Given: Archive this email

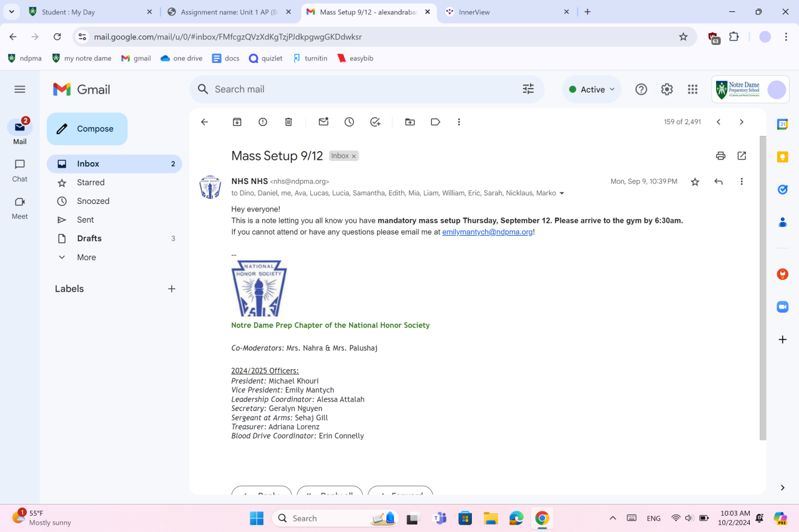Looking at the screenshot, I should pyautogui.click(x=237, y=122).
